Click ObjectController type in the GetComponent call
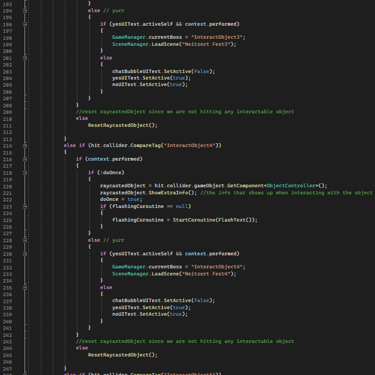The image size is (375, 375). pyautogui.click(x=291, y=186)
